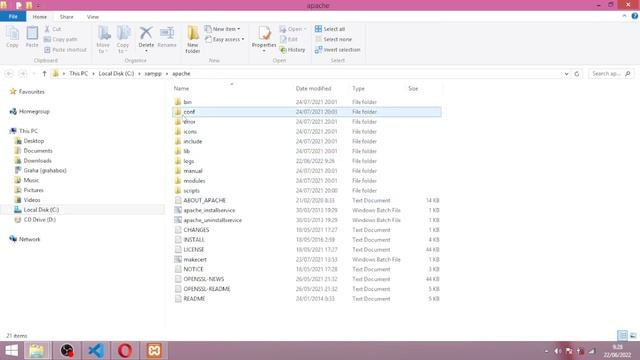
Task: Switch to Large icons view in status bar
Action: click(633, 336)
